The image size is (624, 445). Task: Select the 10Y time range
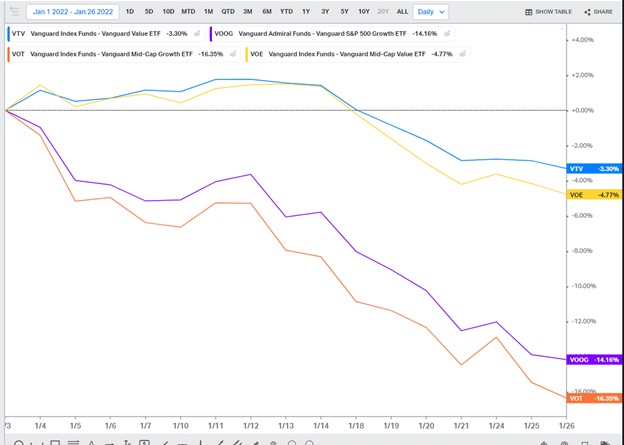coord(364,12)
